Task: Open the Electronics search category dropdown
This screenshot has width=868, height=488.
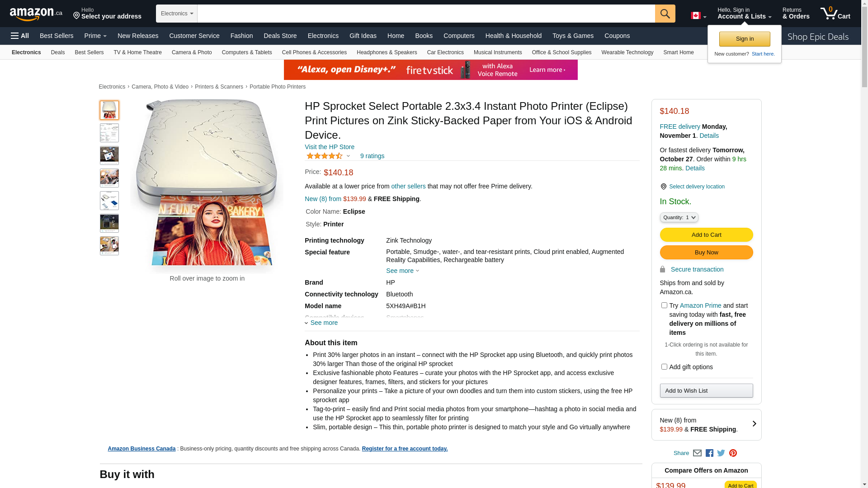Action: tap(177, 14)
